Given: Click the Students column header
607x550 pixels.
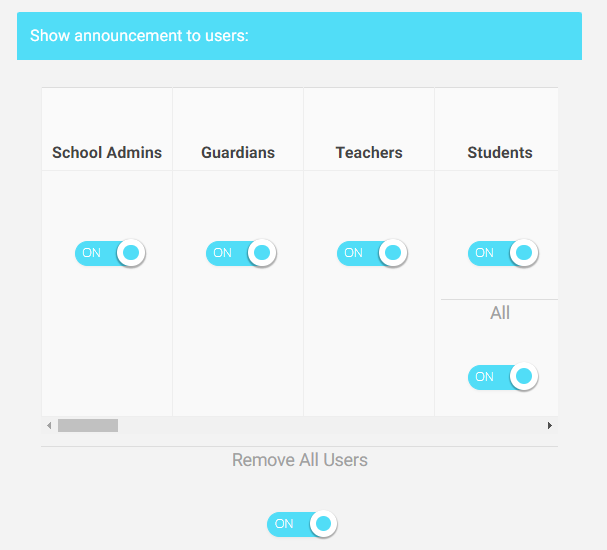Looking at the screenshot, I should (499, 153).
